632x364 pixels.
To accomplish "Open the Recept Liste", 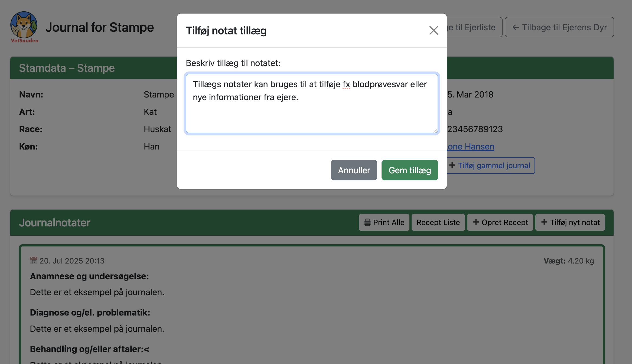I will (x=438, y=222).
